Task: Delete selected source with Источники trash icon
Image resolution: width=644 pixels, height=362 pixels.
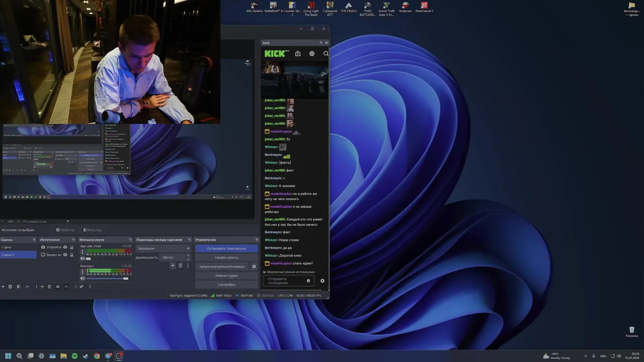Action: click(49, 287)
